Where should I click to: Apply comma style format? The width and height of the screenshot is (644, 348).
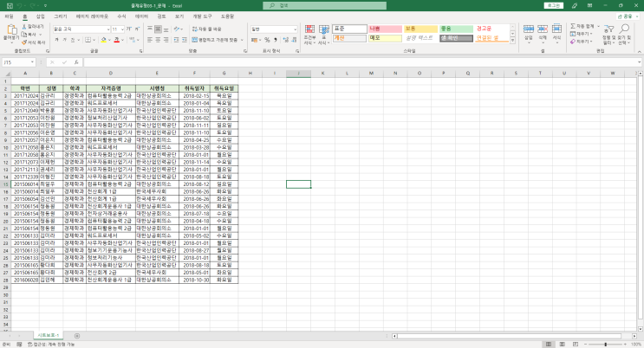(275, 40)
